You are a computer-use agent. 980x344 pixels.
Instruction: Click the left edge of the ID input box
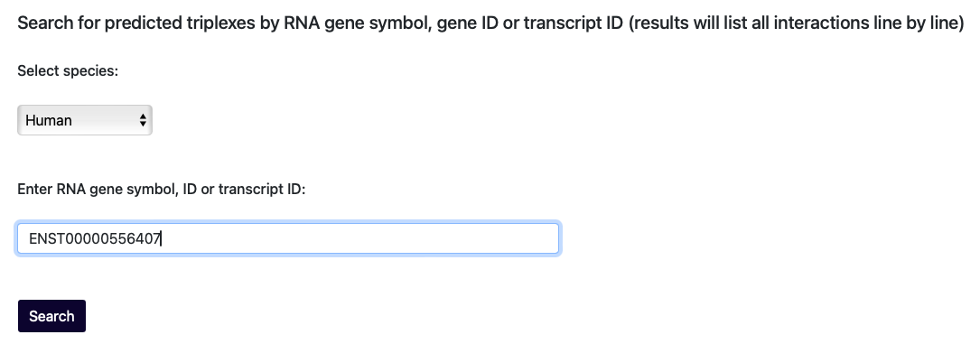[x=20, y=238]
